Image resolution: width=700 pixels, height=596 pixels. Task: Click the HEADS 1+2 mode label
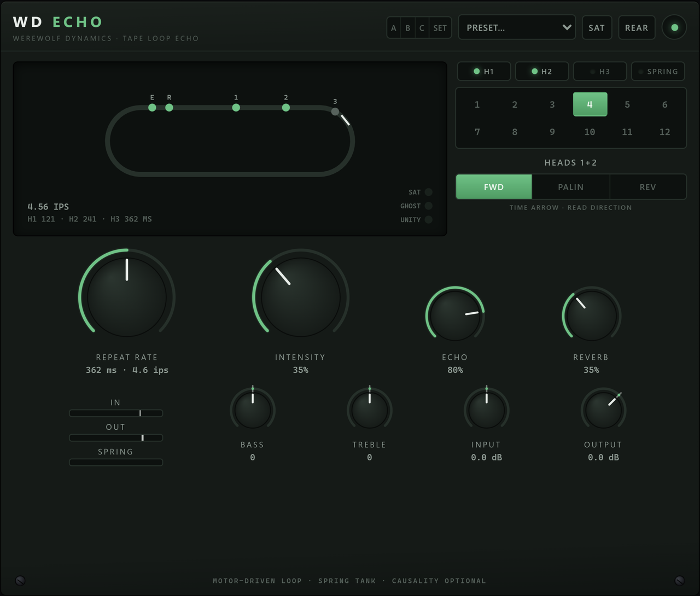click(x=571, y=162)
